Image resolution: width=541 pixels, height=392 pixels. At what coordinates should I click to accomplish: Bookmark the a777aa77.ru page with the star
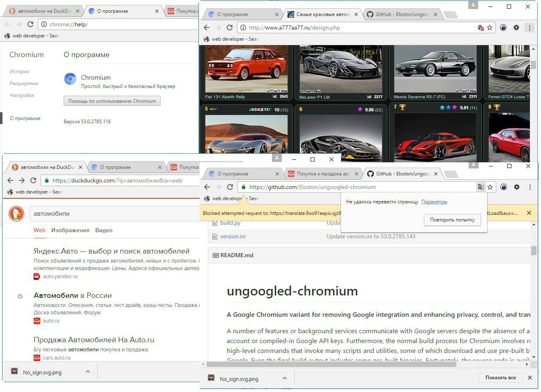coord(490,28)
